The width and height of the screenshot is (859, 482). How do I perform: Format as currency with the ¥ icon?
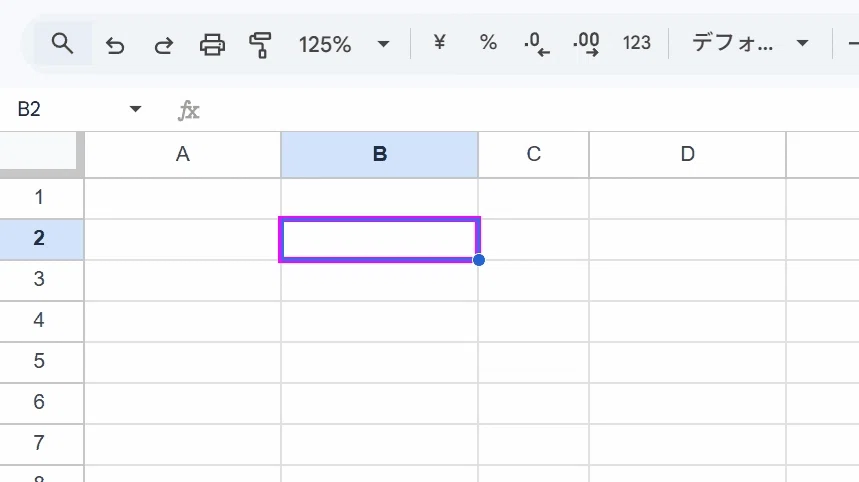439,43
